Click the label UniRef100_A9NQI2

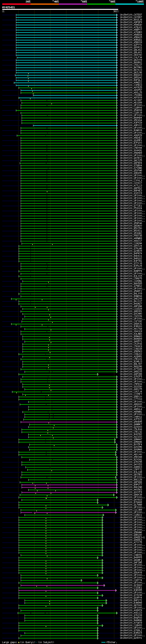(131, 82)
